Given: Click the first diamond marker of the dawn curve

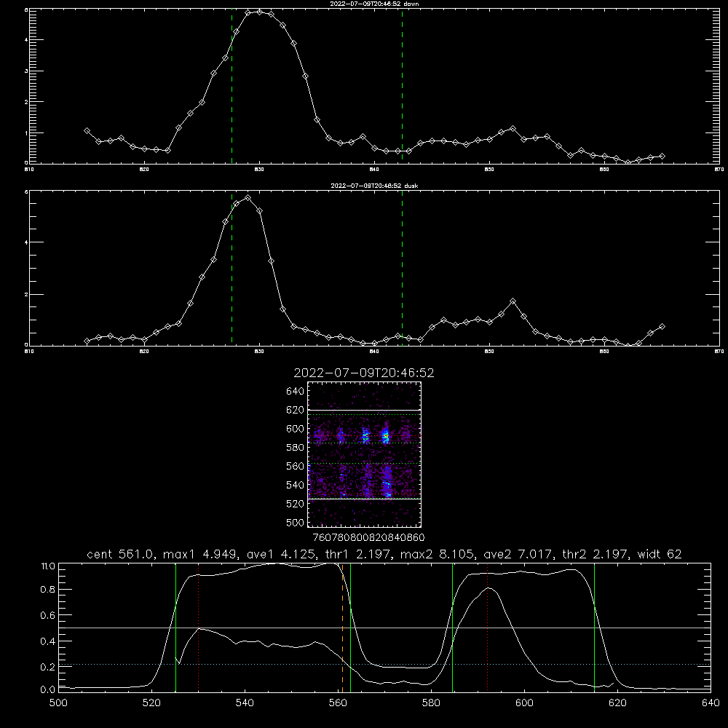Looking at the screenshot, I should tap(87, 131).
